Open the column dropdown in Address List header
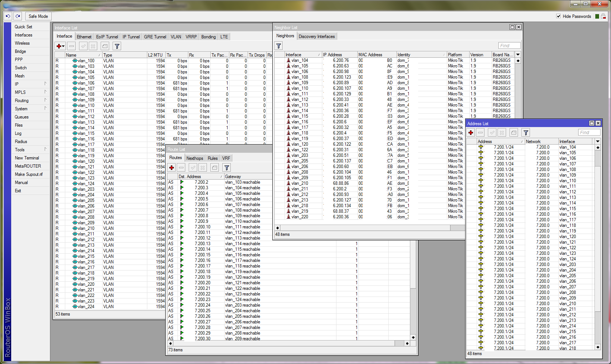The height and width of the screenshot is (364, 611). (x=598, y=142)
